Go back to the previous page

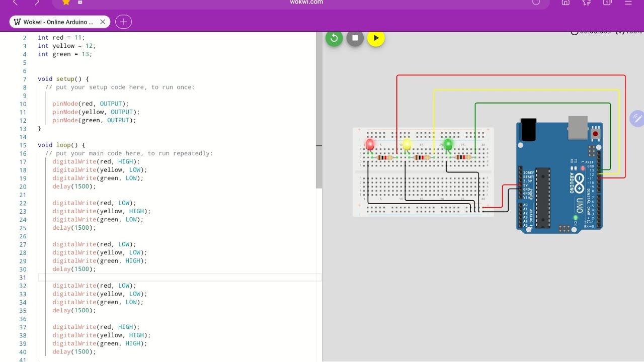(15, 3)
